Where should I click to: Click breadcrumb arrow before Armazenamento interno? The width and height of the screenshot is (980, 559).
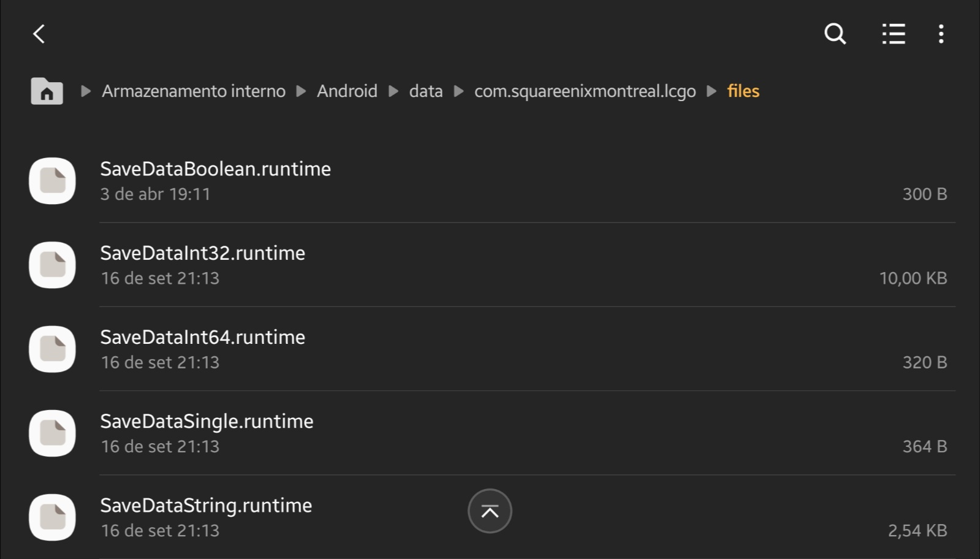(86, 91)
